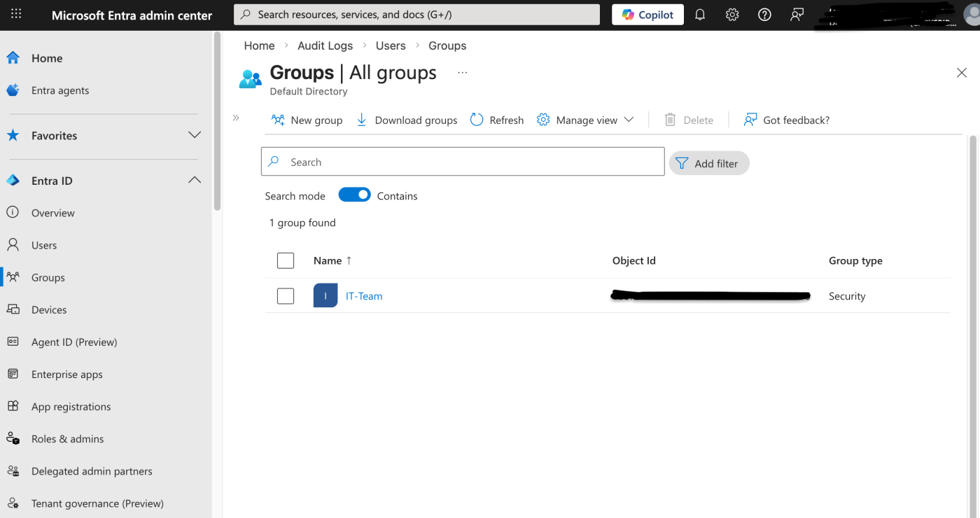Click the Home icon in sidebar
This screenshot has width=980, height=518.
tap(13, 58)
